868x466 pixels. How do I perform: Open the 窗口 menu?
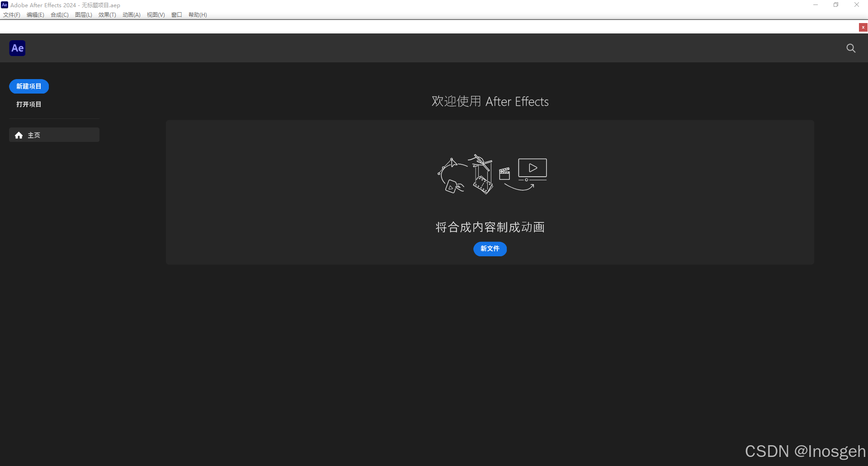click(x=177, y=15)
